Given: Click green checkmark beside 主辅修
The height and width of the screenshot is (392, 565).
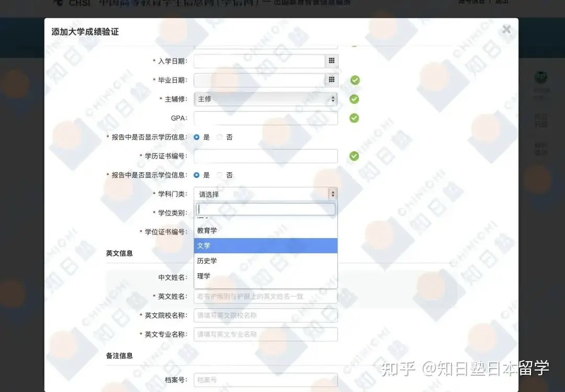Looking at the screenshot, I should point(354,99).
